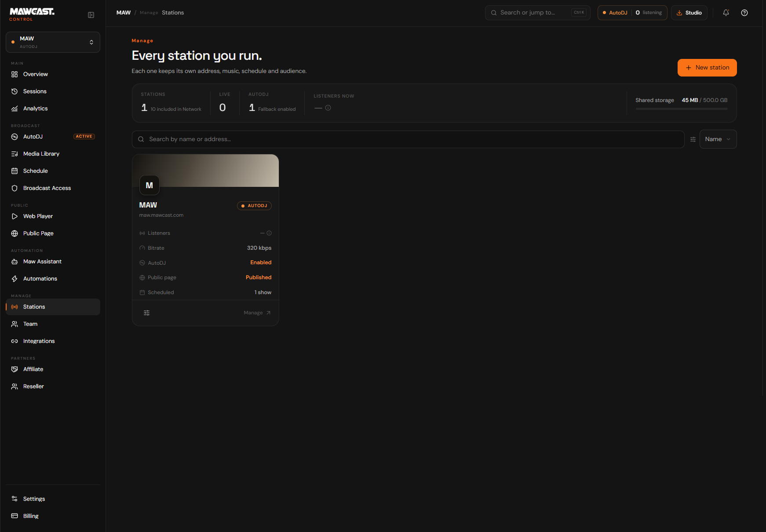Click ACTIVE badge next to AutoDJ

[x=84, y=137]
